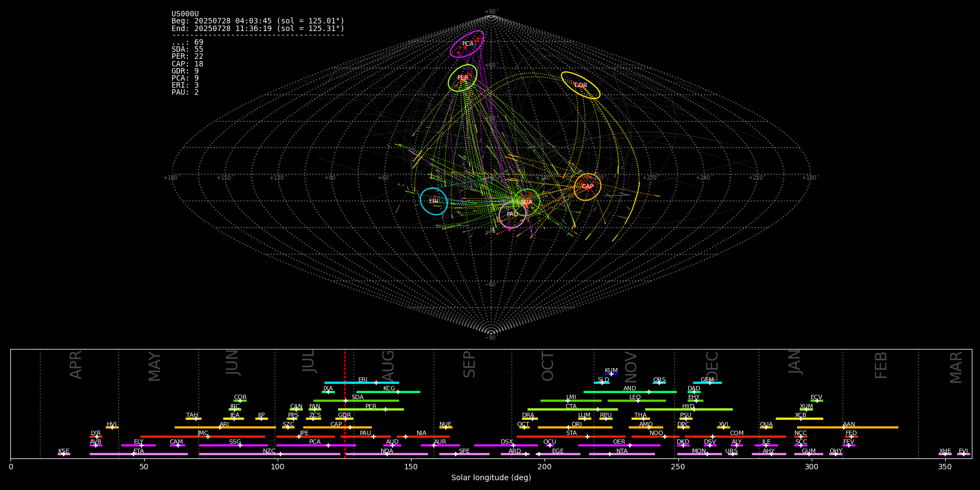
Task: Select the 'Beg: 20250728 04:03:45' line
Action: pos(258,21)
